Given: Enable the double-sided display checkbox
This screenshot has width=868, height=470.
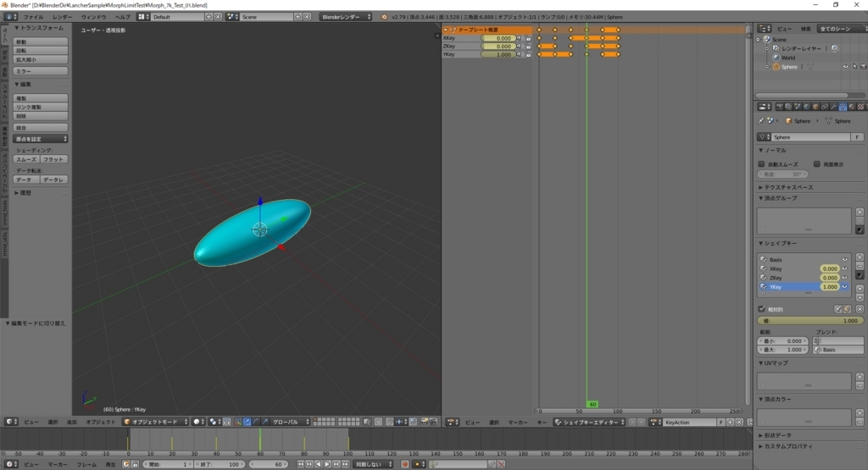Looking at the screenshot, I should point(817,164).
